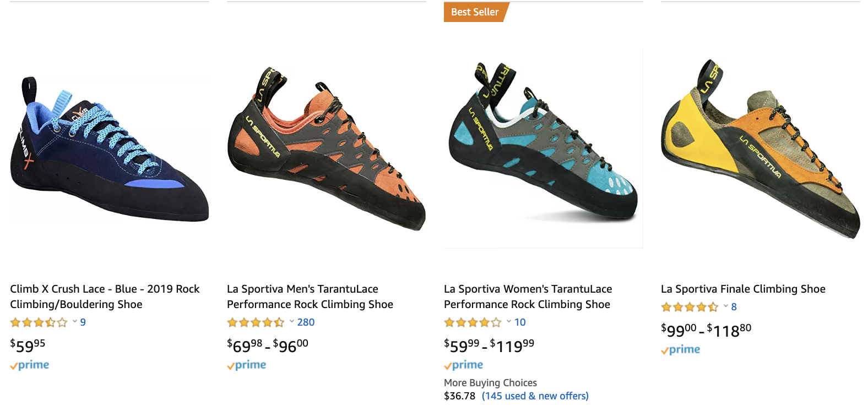Expand rating dropdown arrow for Men's TarantuLace
Viewport: 868px width, 417px height.
point(292,322)
